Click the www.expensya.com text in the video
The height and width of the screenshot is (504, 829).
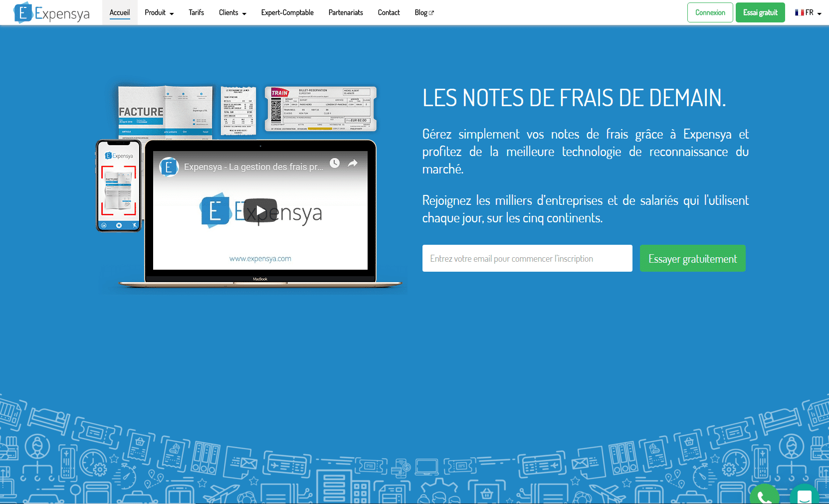pos(260,259)
